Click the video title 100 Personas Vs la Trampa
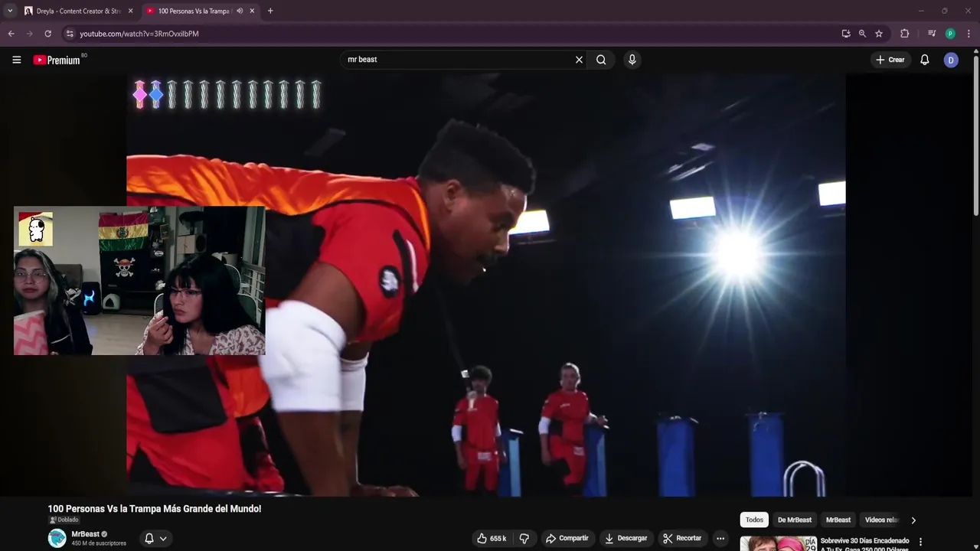The width and height of the screenshot is (980, 551). (155, 509)
